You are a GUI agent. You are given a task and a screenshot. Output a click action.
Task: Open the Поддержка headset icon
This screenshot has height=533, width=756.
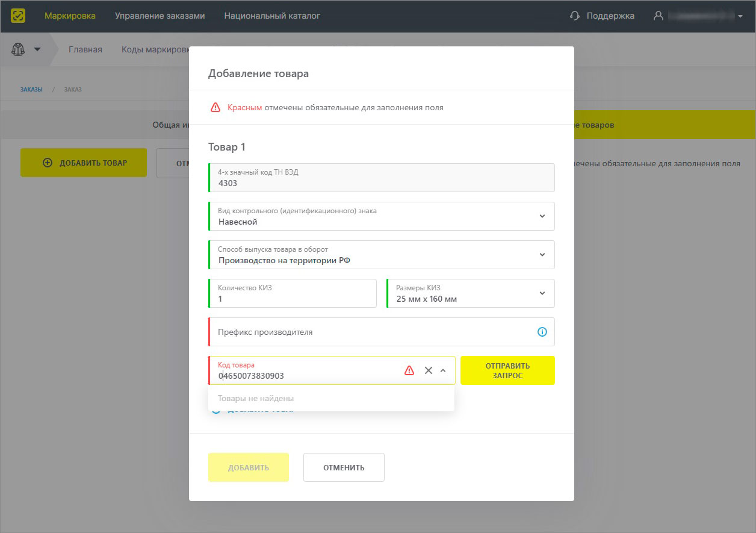575,16
